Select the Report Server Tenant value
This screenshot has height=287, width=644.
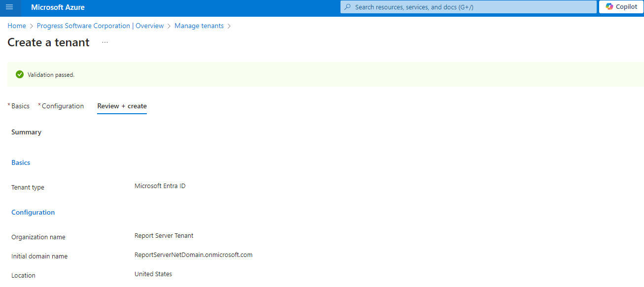pos(164,236)
